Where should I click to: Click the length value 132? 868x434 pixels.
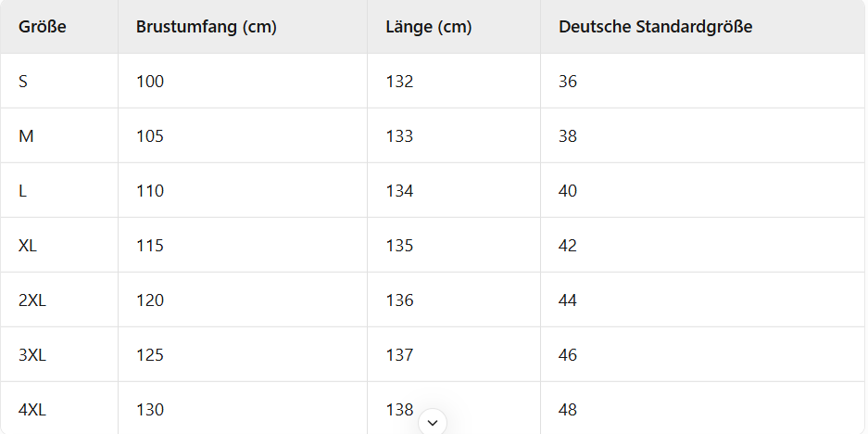pyautogui.click(x=399, y=82)
